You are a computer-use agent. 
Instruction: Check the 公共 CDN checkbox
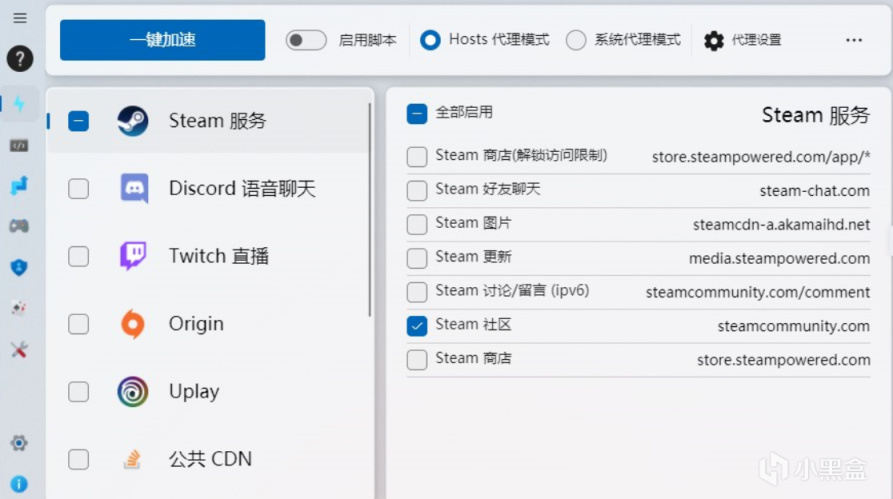tap(79, 459)
